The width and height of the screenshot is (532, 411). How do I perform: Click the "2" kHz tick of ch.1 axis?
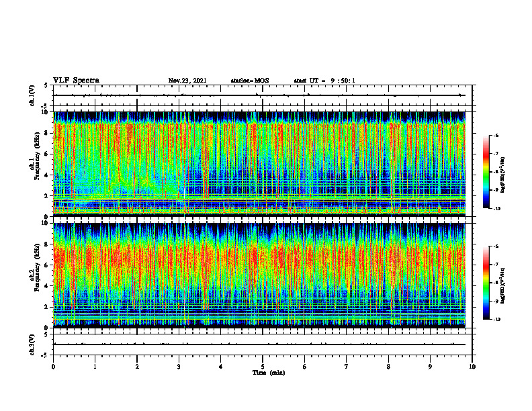[x=46, y=196]
